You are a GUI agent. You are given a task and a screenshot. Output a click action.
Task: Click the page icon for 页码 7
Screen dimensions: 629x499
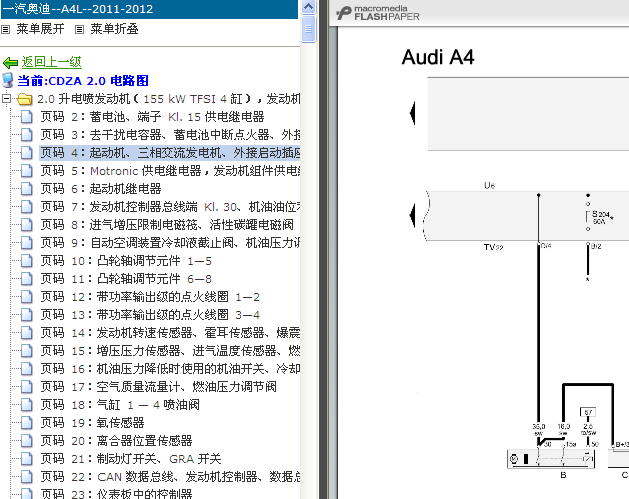(26, 207)
